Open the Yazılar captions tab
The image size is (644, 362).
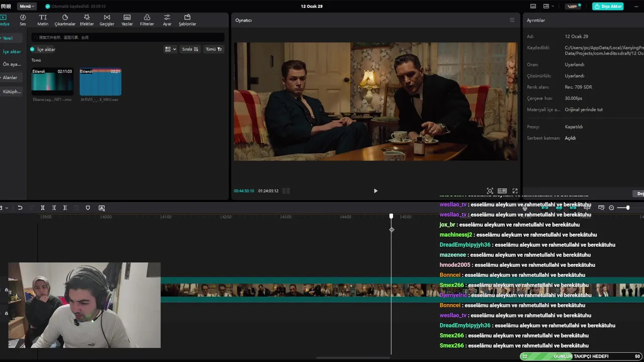127,20
